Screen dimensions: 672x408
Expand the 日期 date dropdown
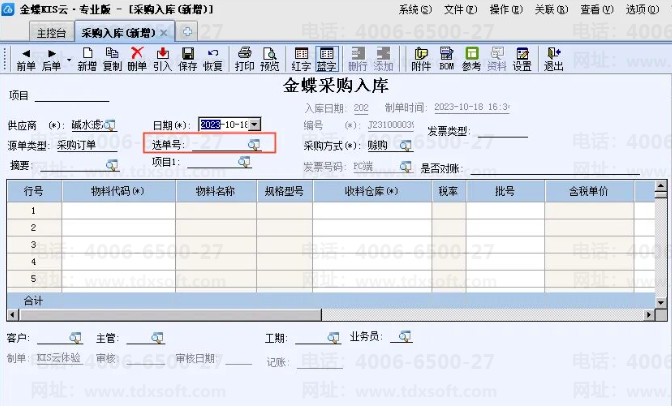coord(255,125)
